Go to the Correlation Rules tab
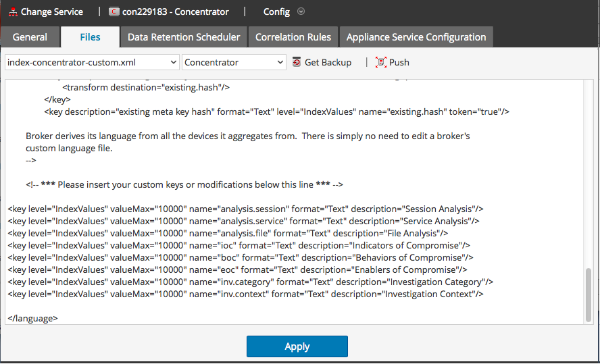The image size is (600, 364). (x=293, y=37)
